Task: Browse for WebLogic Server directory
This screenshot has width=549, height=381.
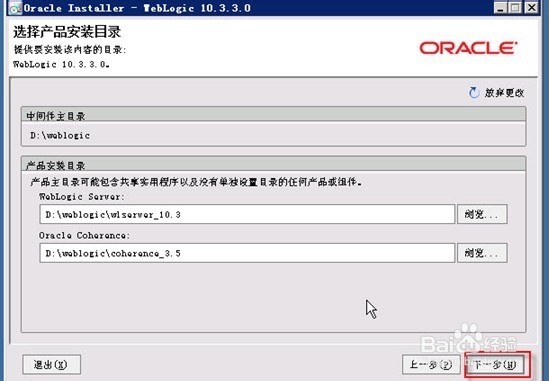Action: point(482,214)
